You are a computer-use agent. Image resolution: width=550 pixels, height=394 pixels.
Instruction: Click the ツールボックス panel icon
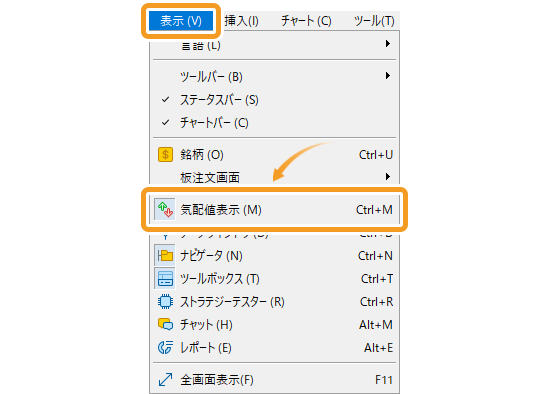click(x=165, y=279)
